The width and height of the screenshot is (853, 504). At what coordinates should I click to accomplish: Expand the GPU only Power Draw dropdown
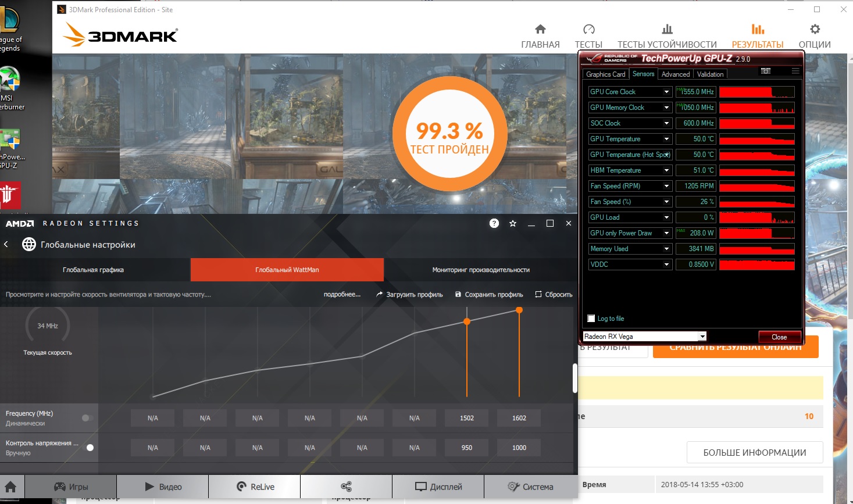[666, 233]
